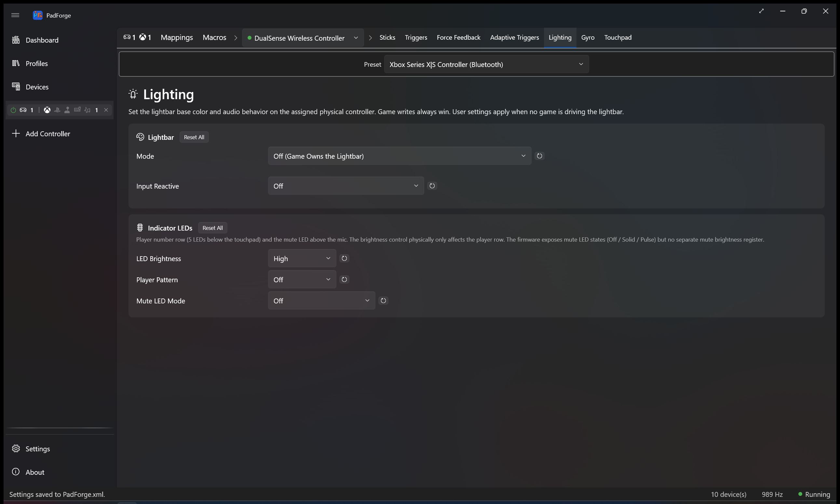Reset the LED Brightness setting
840x504 pixels.
(344, 259)
